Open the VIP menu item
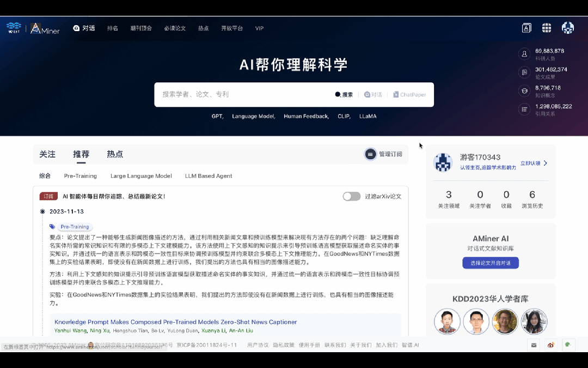 (259, 28)
